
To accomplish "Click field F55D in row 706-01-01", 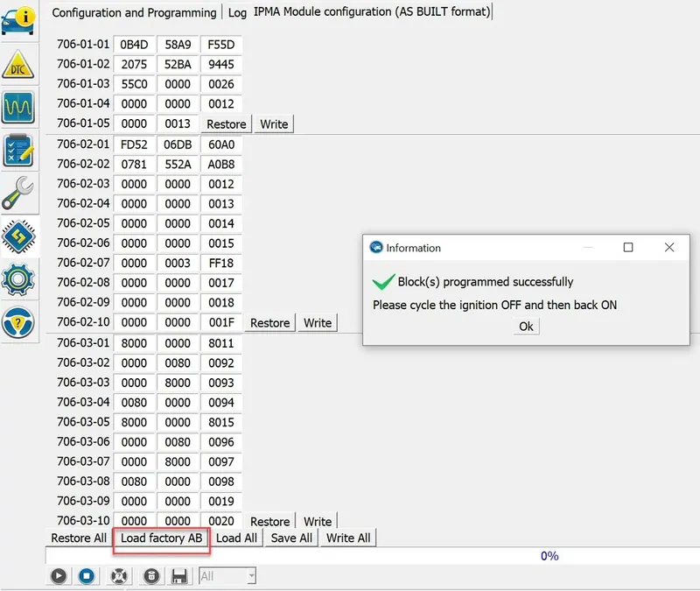I will pyautogui.click(x=221, y=45).
